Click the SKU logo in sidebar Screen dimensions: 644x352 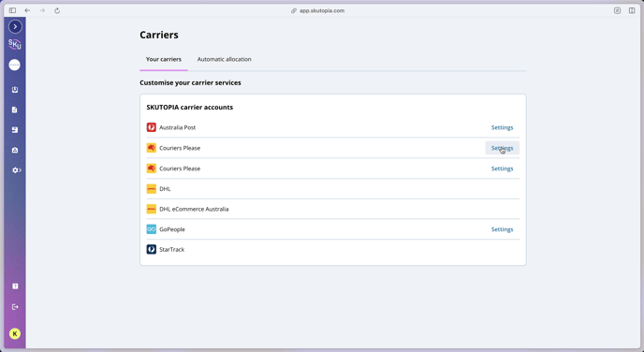[x=15, y=44]
